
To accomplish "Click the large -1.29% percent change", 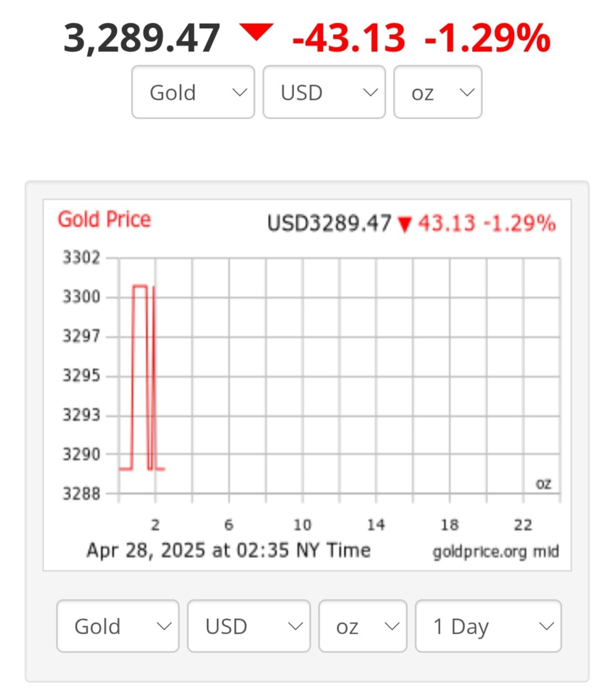I will click(488, 39).
